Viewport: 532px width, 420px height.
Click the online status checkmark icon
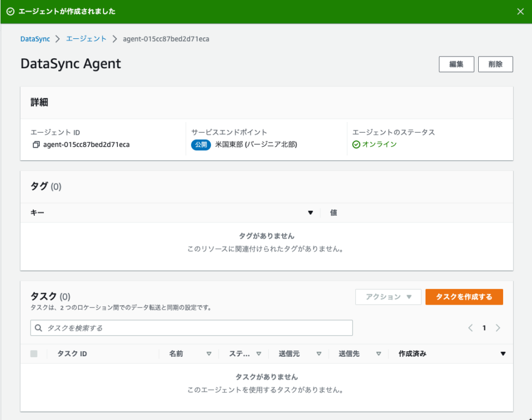pos(357,144)
